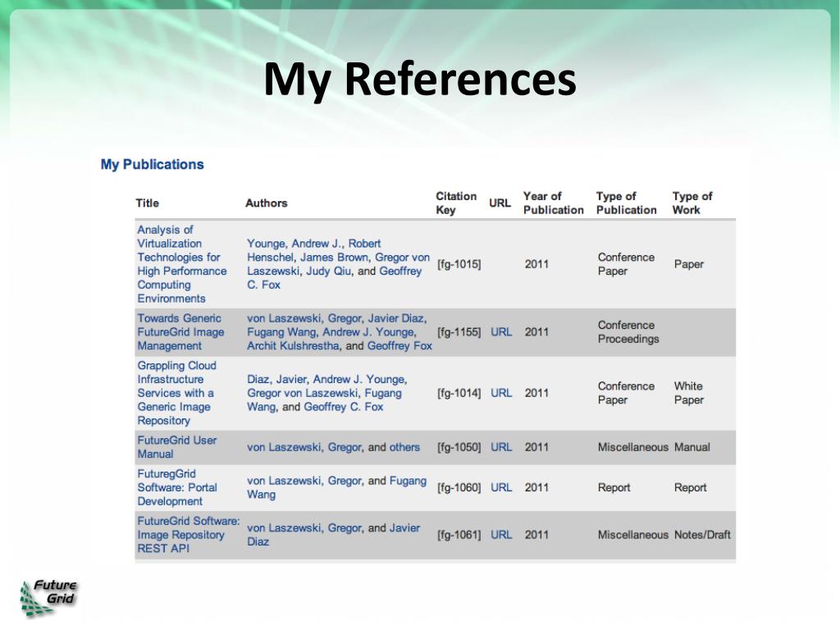
Task: Select the citation key [fg-1015]
Action: pyautogui.click(x=459, y=264)
